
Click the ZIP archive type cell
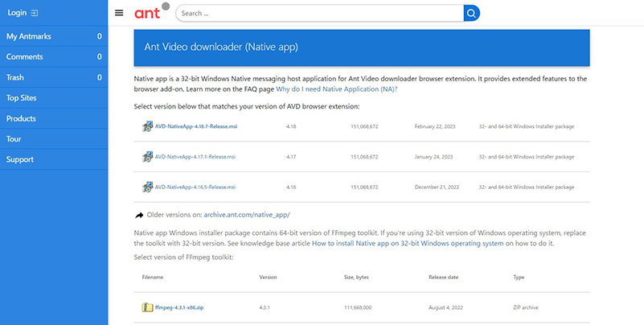525,307
